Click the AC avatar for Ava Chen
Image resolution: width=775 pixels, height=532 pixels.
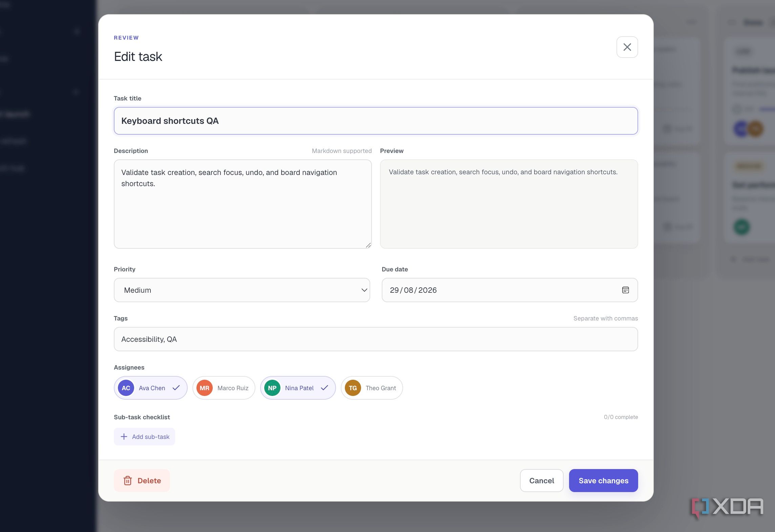[126, 388]
